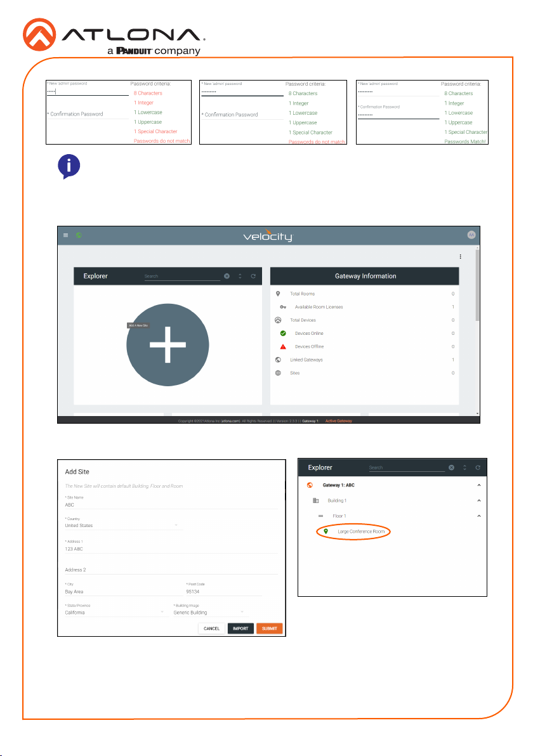Click the City field containing Bay Area
The height and width of the screenshot is (756, 533).
[123, 592]
